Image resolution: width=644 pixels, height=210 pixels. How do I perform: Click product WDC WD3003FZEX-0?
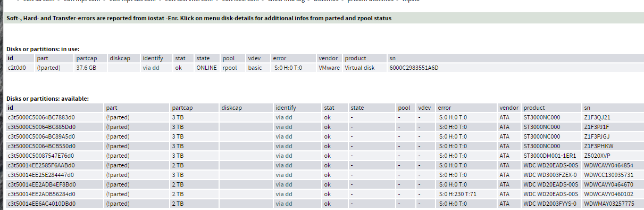[550, 175]
